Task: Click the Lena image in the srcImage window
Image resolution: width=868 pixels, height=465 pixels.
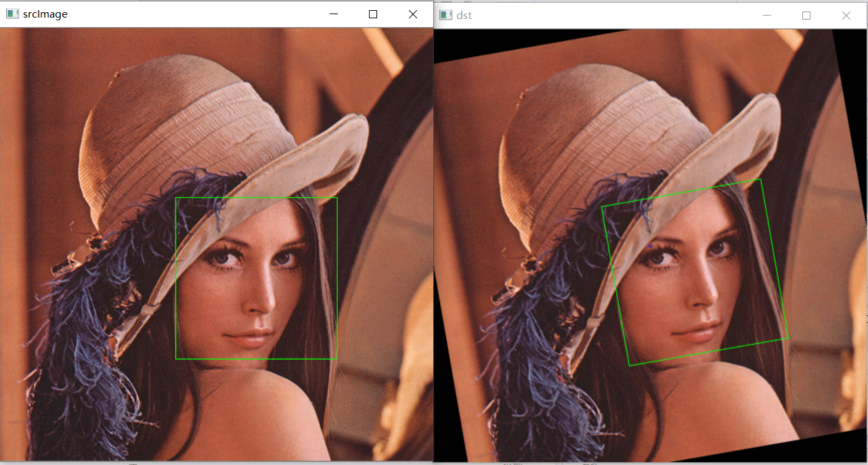Action: [x=217, y=244]
